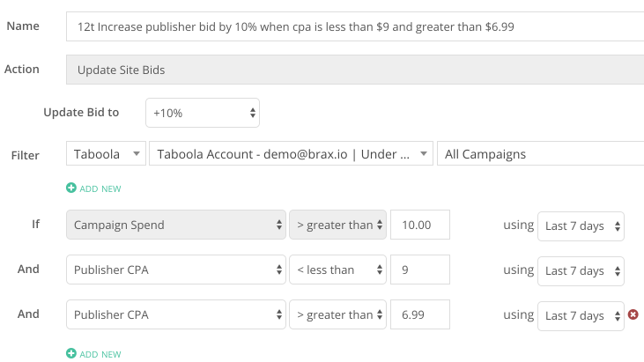This screenshot has width=644, height=362.
Task: Change the greater than operator for Campaign Spend
Action: point(337,225)
